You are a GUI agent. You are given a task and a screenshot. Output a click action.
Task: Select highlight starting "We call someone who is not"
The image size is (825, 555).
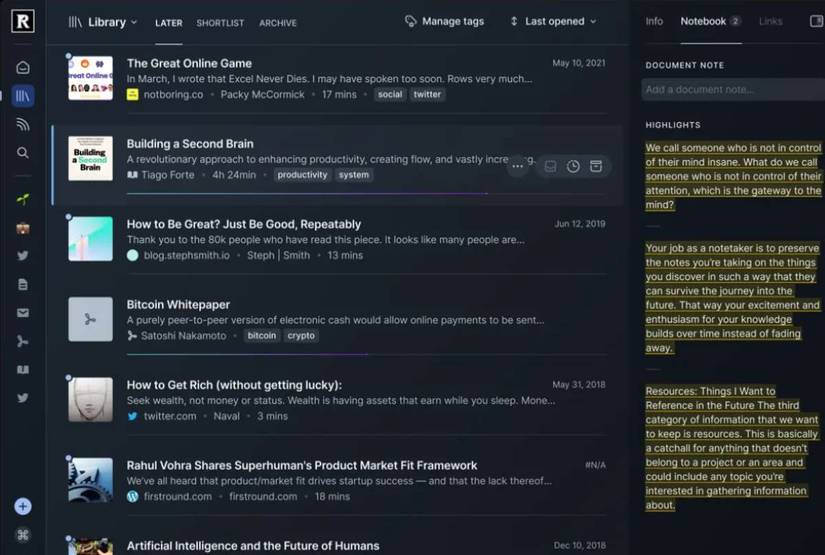coord(733,176)
